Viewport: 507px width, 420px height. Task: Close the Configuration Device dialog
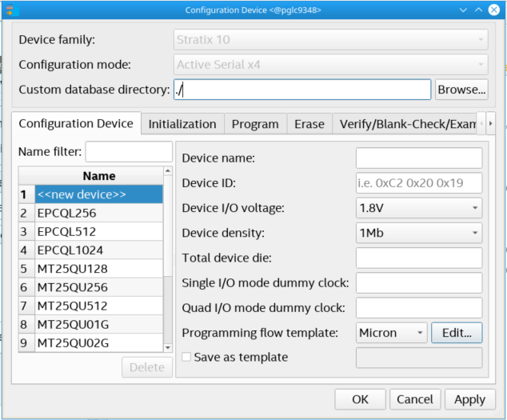click(x=493, y=10)
